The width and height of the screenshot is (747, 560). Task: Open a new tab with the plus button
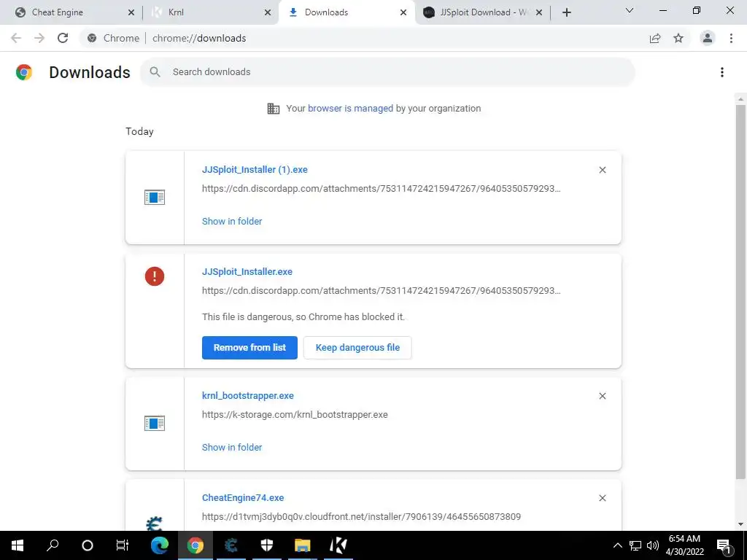coord(566,12)
